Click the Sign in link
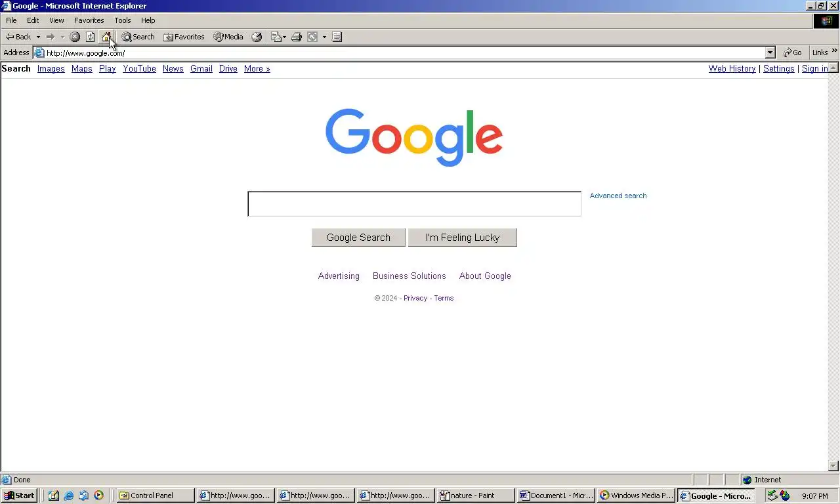Image resolution: width=840 pixels, height=504 pixels. 814,68
